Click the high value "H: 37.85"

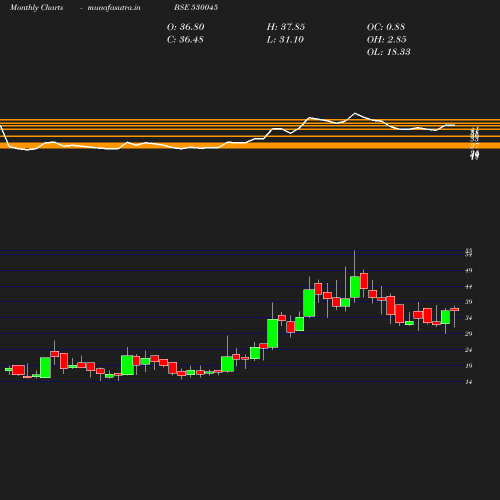(286, 27)
